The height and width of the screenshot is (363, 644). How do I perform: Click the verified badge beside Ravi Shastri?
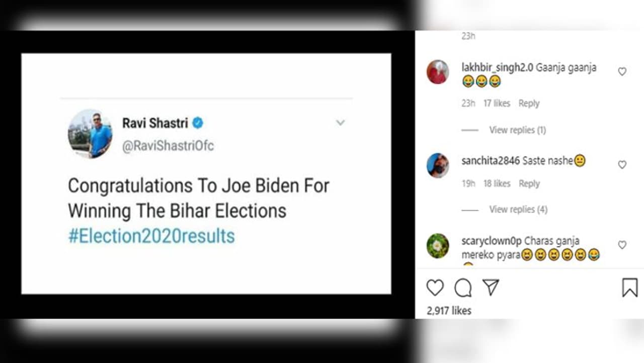198,123
